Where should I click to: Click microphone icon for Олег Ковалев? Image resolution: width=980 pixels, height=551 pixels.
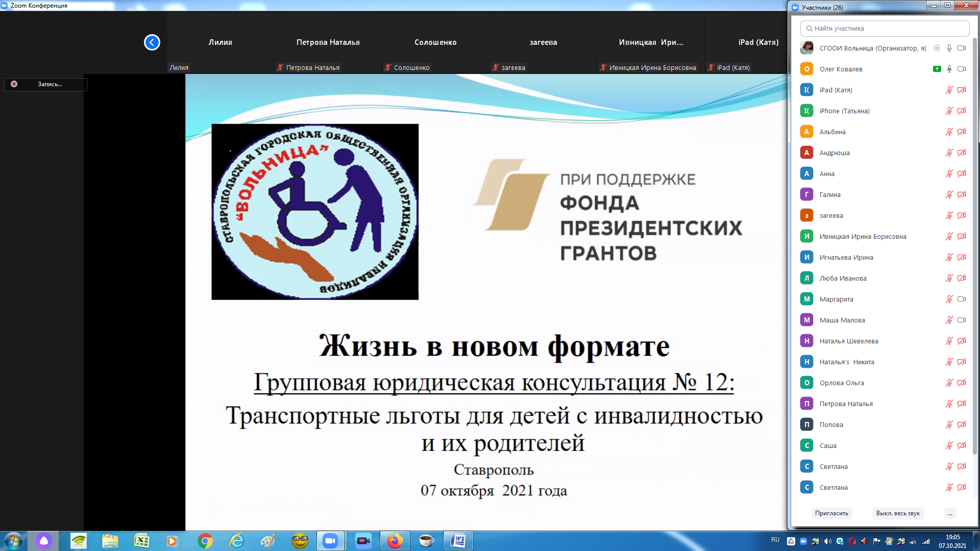(x=949, y=69)
